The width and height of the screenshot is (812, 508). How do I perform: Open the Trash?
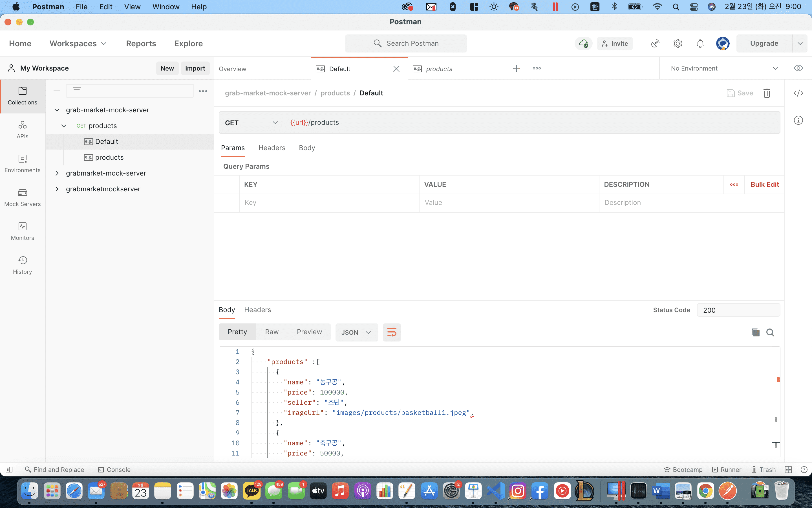point(763,470)
